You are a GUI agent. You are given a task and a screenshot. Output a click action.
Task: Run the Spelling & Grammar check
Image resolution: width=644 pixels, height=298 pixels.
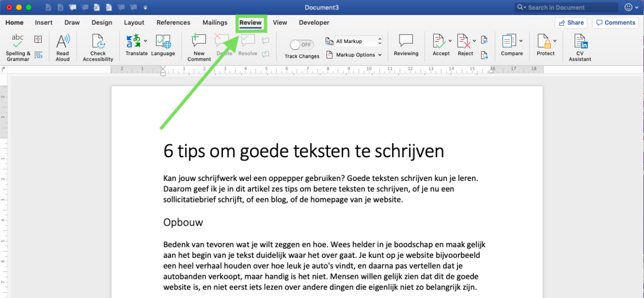point(17,46)
